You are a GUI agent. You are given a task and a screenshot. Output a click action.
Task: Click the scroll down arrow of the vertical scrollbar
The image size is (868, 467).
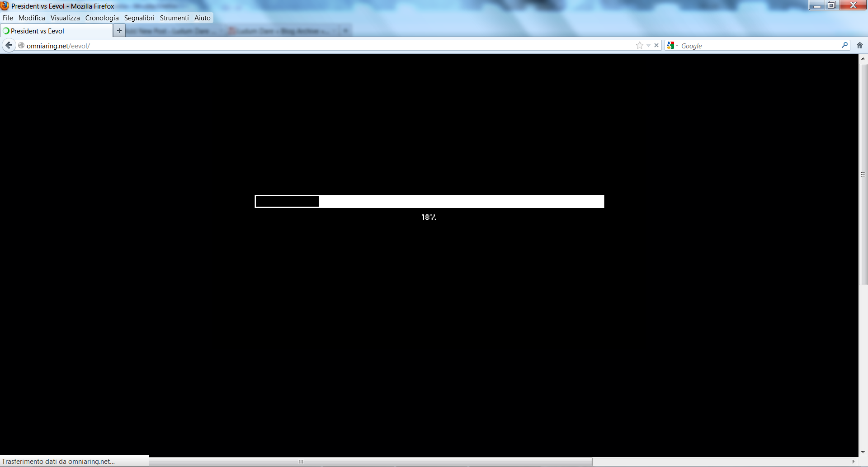[x=863, y=452]
